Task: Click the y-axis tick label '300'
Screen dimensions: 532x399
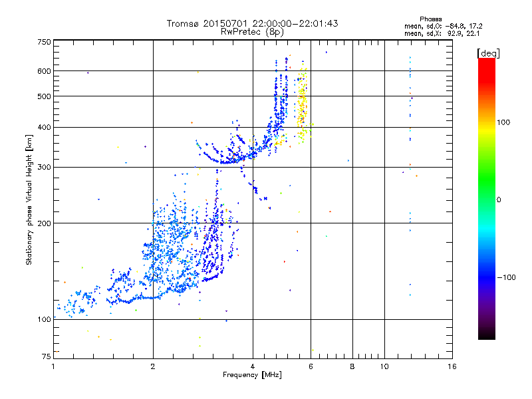Action: point(44,168)
